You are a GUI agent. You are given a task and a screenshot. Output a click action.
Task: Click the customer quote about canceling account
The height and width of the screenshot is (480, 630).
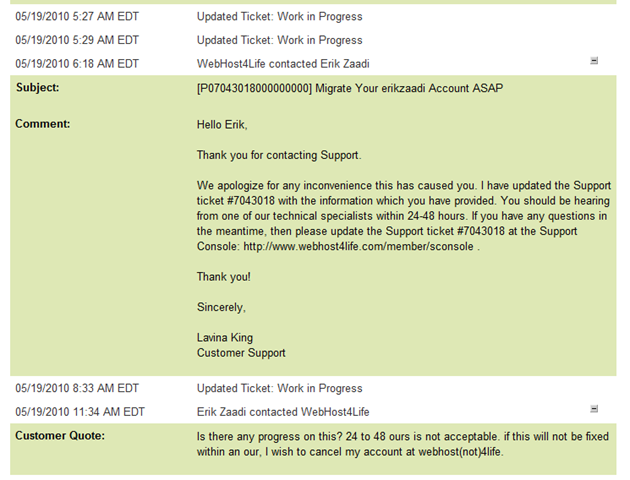[403, 444]
